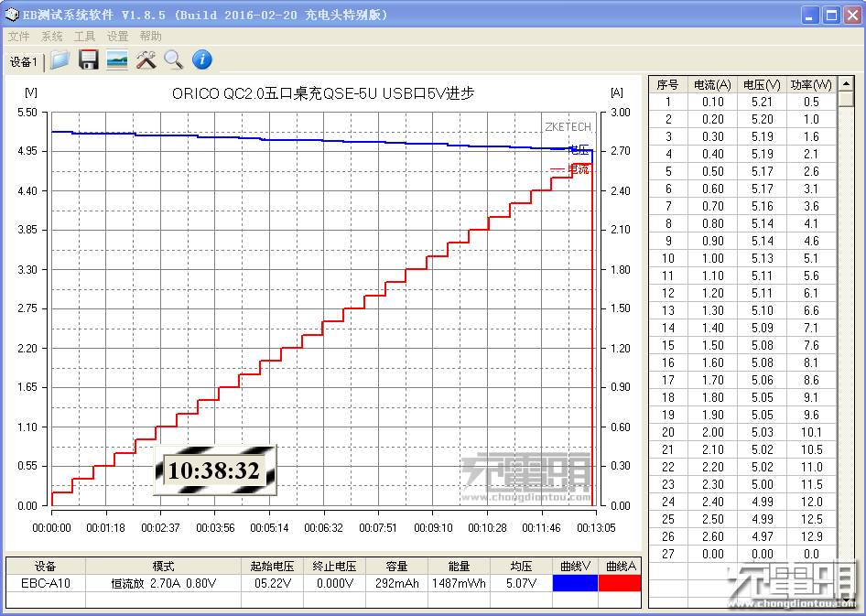Viewport: 866px width, 616px height.
Task: Click the chart title ORICO QC2.0
Action: pos(323,93)
